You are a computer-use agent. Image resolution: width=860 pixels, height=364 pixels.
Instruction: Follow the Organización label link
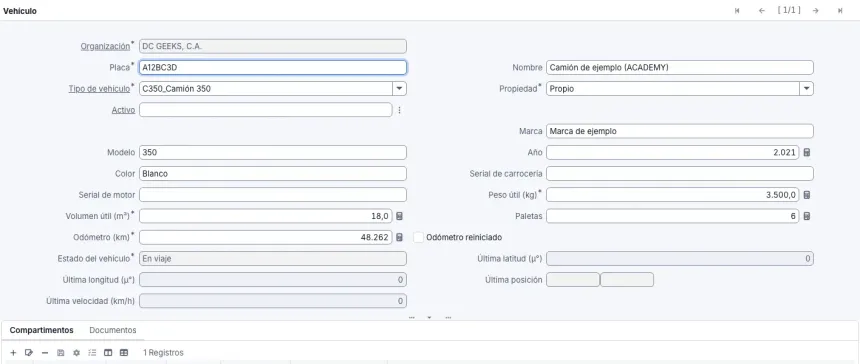tap(105, 46)
